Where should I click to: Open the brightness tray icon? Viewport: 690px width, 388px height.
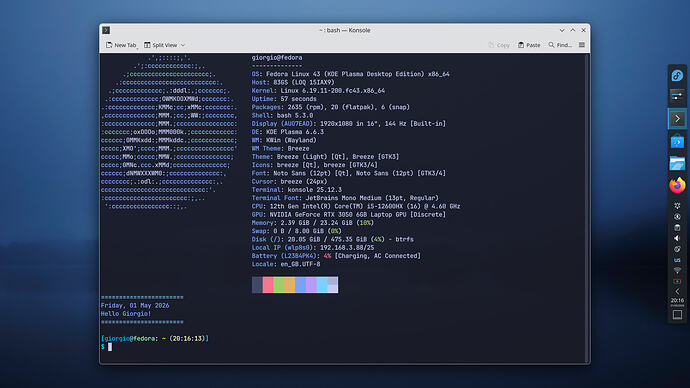tap(677, 206)
